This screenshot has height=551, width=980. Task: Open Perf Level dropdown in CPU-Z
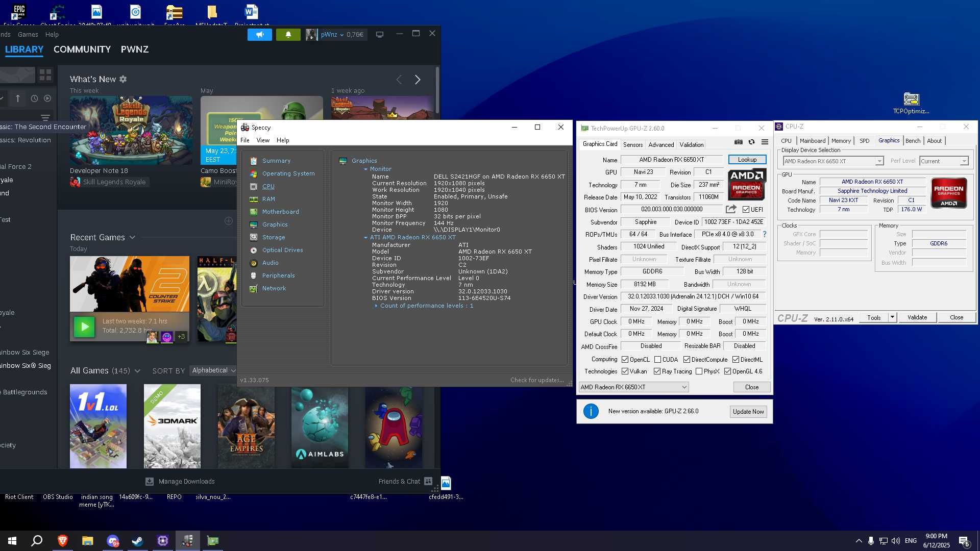coord(944,161)
